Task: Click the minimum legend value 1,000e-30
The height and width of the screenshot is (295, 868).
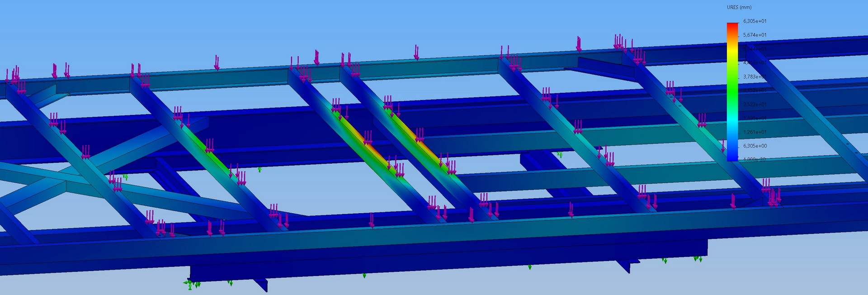Action: (x=755, y=160)
